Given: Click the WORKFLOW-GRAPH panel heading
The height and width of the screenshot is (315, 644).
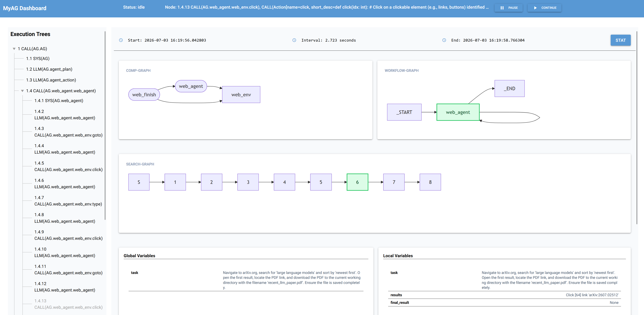Looking at the screenshot, I should pyautogui.click(x=402, y=71).
